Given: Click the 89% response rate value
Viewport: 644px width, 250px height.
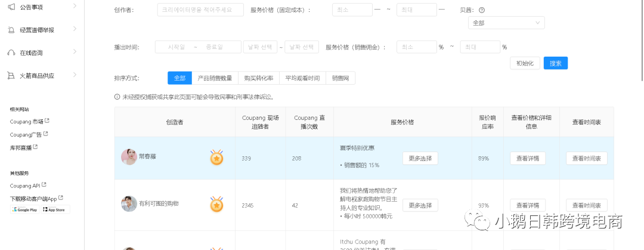Looking at the screenshot, I should [x=484, y=158].
